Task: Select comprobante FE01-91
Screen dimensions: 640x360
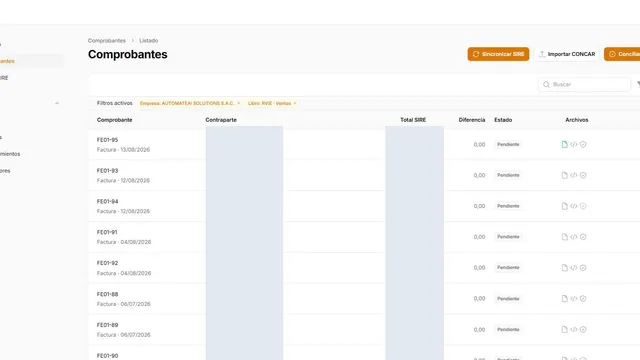Action: [x=107, y=232]
